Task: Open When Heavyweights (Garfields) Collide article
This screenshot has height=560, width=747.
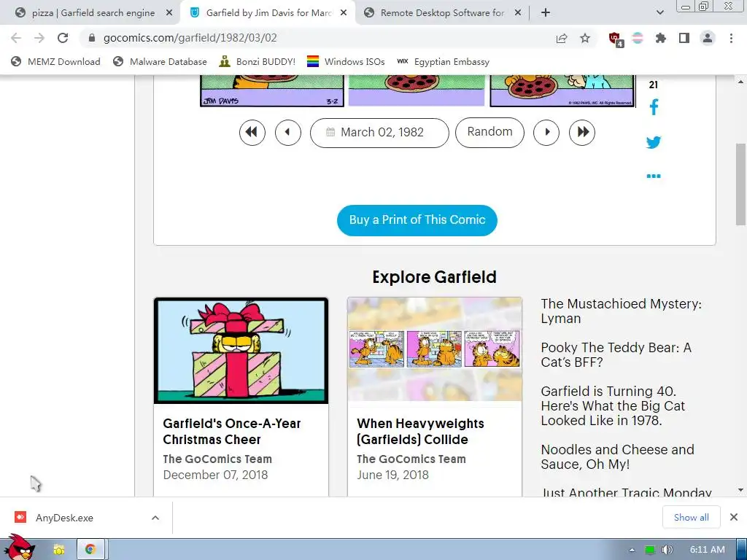Action: [x=420, y=432]
